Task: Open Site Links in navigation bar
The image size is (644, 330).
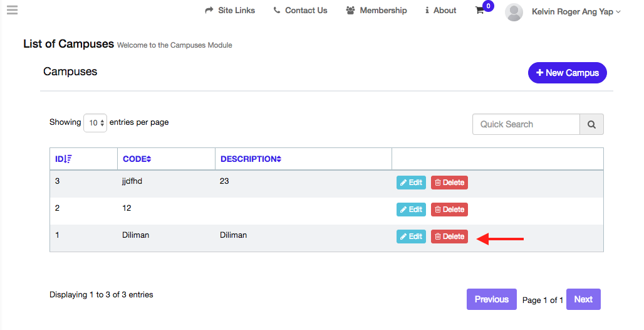Action: coord(230,11)
